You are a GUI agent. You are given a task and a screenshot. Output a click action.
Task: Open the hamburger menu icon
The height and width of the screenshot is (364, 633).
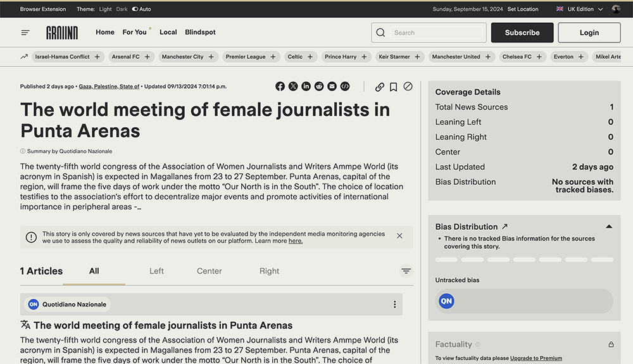point(25,32)
